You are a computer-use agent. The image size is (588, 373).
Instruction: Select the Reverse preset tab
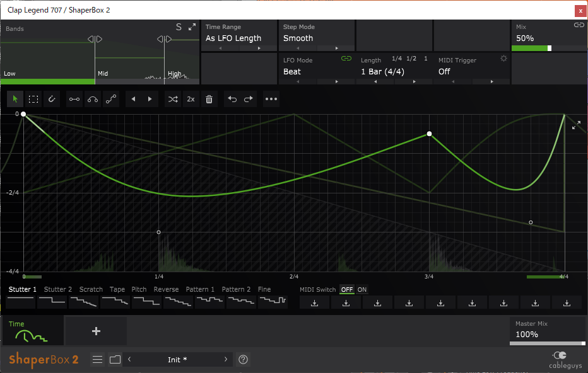pos(166,289)
